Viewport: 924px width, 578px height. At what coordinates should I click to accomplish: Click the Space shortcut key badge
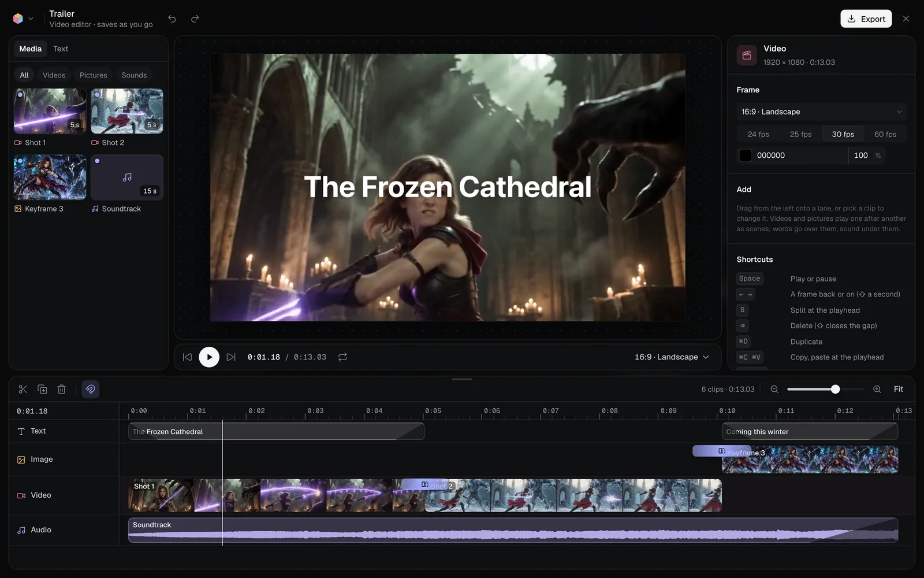click(x=750, y=279)
